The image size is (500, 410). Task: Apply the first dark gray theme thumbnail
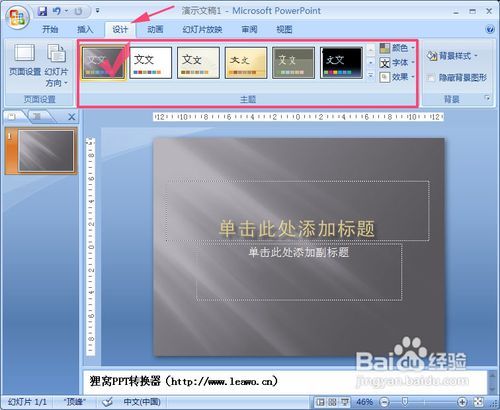(103, 63)
